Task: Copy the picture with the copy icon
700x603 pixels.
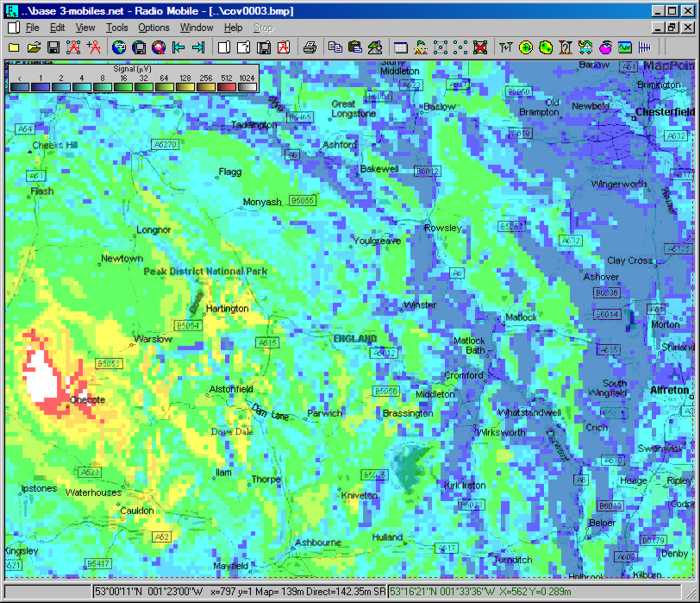Action: (335, 47)
